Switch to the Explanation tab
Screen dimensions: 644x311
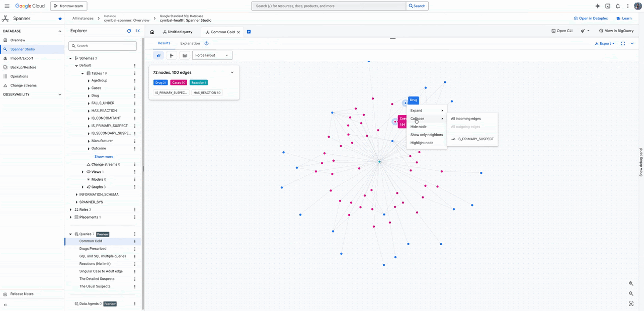click(190, 43)
